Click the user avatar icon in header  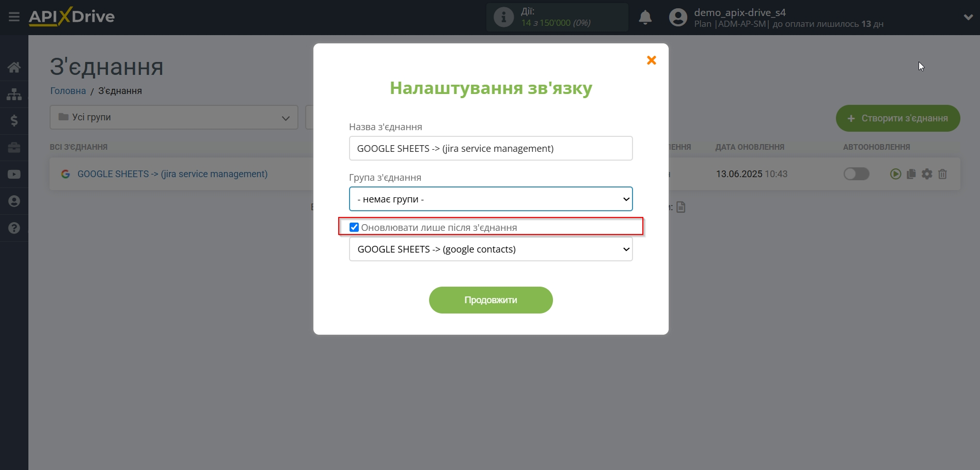tap(678, 18)
